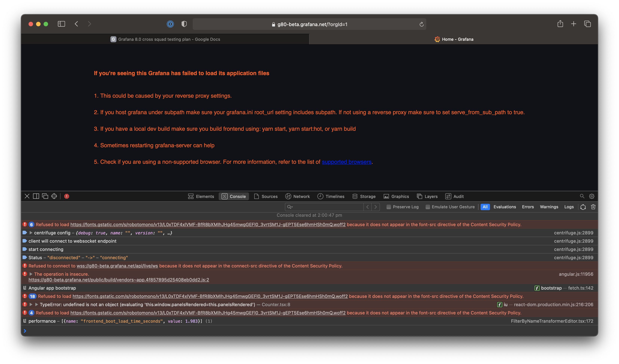Filter console to Errors
The width and height of the screenshot is (619, 364).
click(528, 207)
